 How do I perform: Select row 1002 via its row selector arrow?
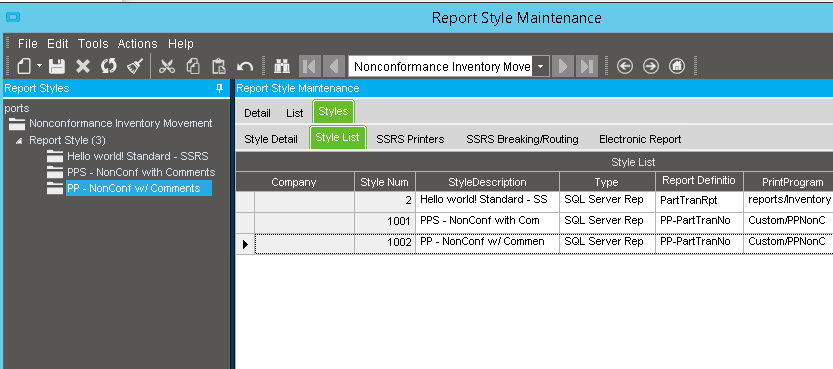[245, 244]
